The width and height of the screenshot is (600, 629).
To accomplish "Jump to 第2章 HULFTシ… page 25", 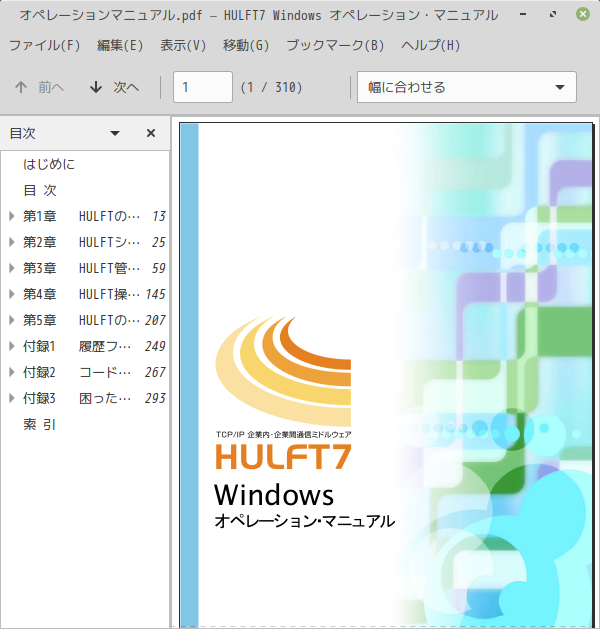I will click(85, 242).
